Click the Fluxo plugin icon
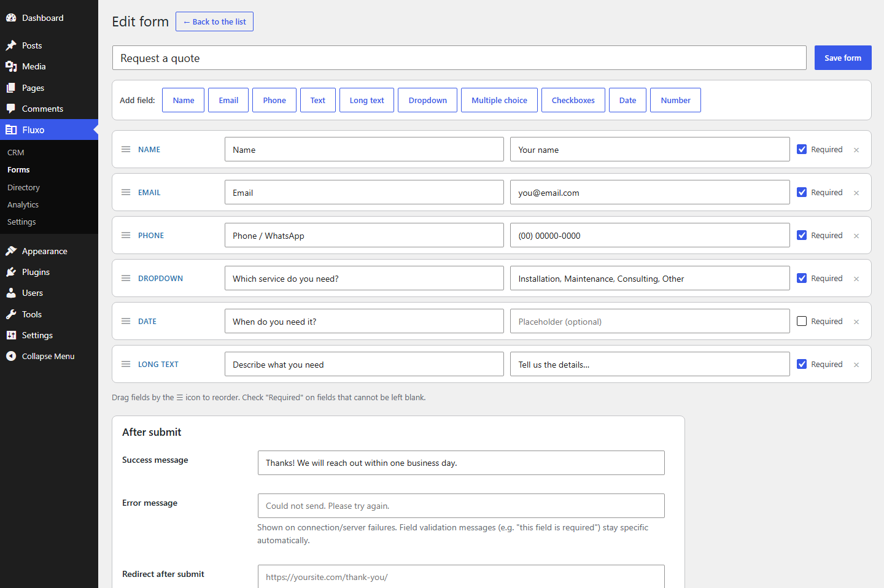 (11, 130)
